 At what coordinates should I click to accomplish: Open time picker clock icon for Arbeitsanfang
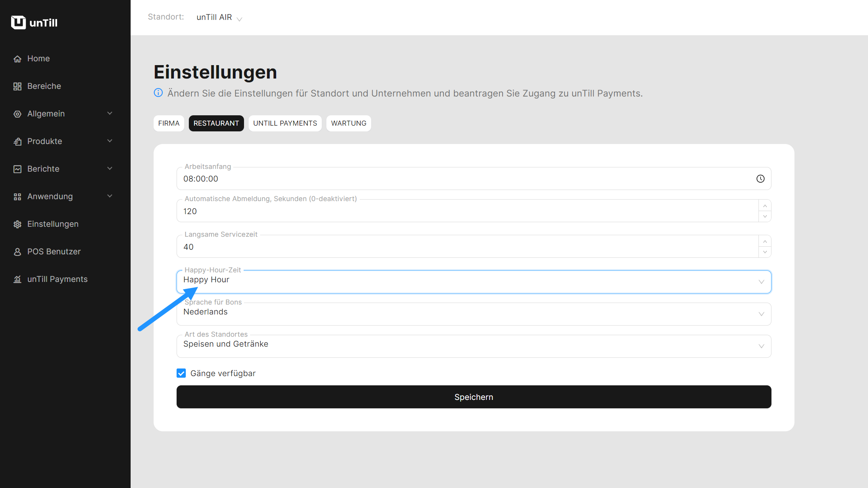tap(760, 179)
